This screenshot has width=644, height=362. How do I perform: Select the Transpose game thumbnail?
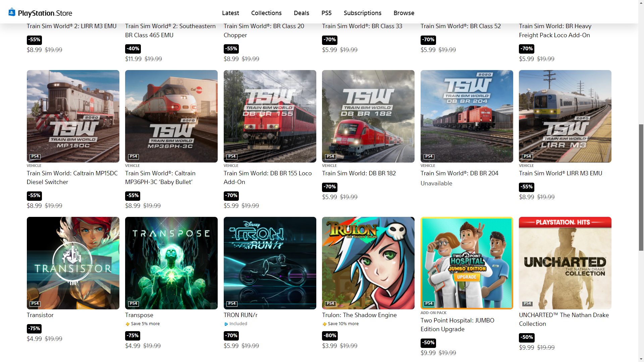(171, 263)
